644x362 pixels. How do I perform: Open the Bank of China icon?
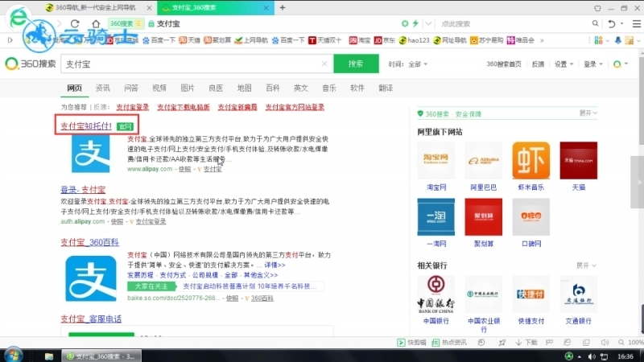436,294
